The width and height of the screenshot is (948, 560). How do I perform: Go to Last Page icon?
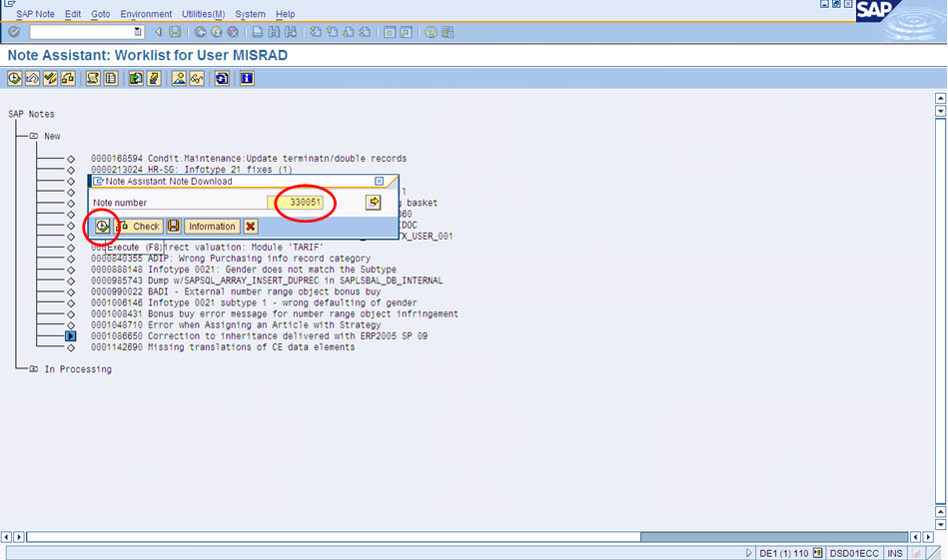coord(365,32)
